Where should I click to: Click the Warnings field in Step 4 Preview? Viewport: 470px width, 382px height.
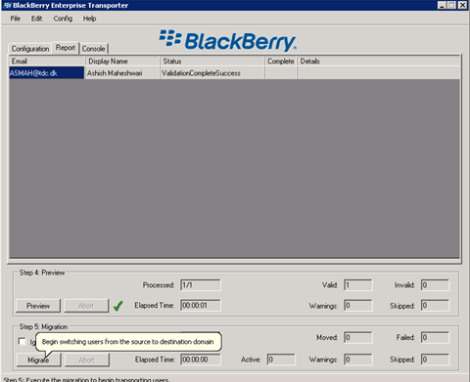pyautogui.click(x=358, y=305)
